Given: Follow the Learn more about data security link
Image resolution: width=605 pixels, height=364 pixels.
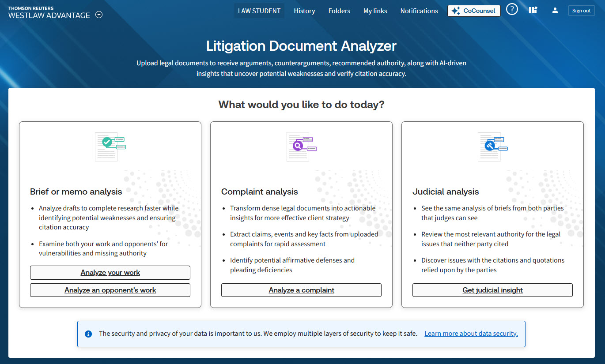Looking at the screenshot, I should tap(471, 334).
